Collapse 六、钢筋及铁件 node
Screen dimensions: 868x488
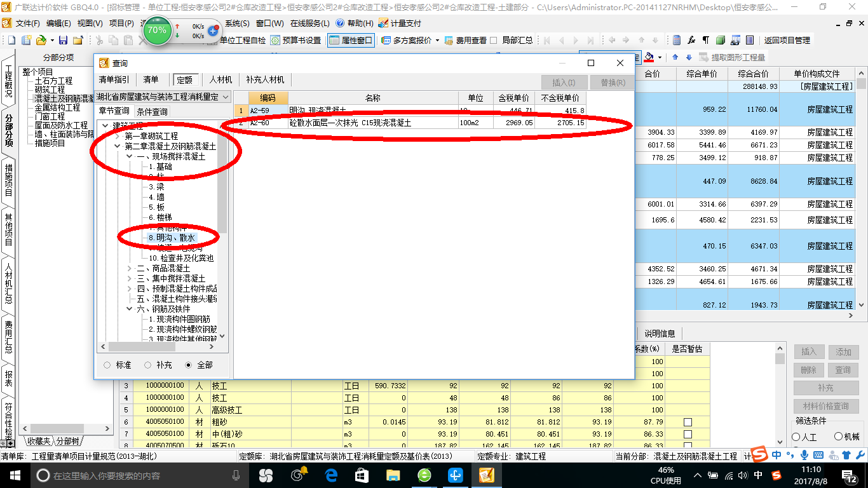[x=129, y=309]
